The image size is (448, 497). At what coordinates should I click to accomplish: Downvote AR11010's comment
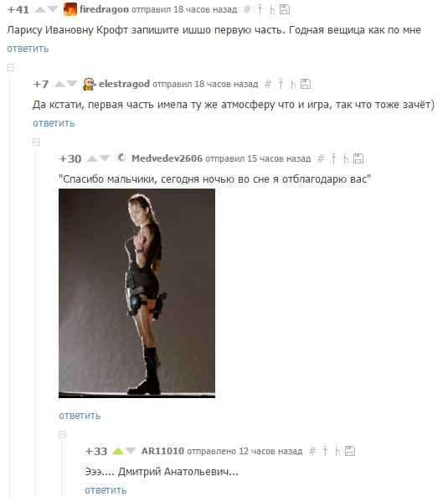click(131, 451)
